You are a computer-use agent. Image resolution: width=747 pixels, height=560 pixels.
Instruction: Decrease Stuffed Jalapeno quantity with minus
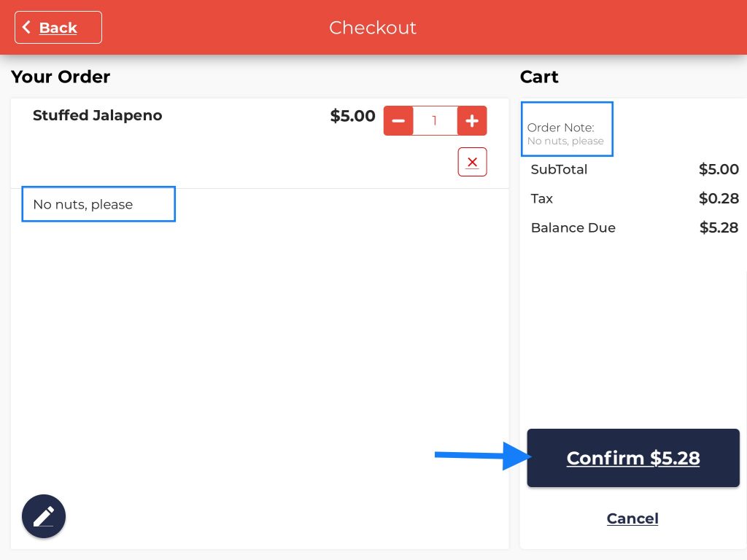coord(398,121)
